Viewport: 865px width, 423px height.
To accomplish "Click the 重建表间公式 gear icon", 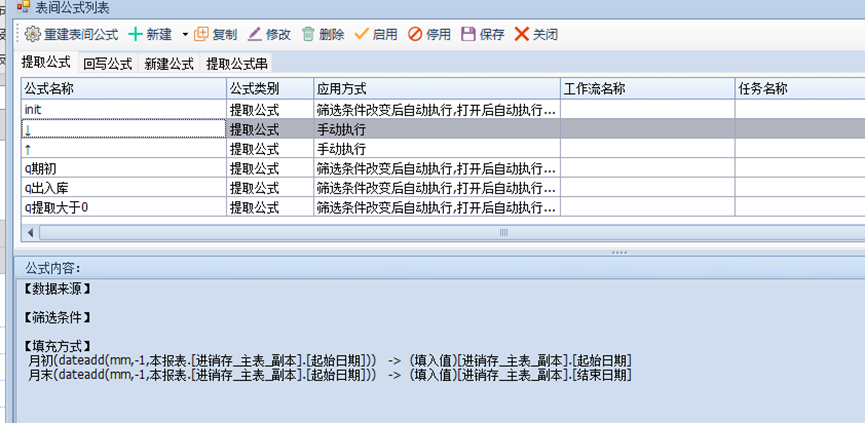I will pos(32,34).
